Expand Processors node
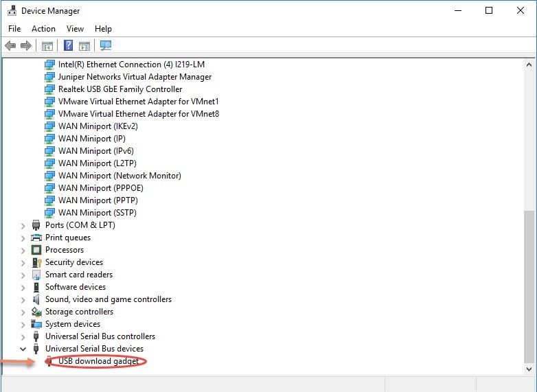The height and width of the screenshot is (392, 537). click(23, 251)
